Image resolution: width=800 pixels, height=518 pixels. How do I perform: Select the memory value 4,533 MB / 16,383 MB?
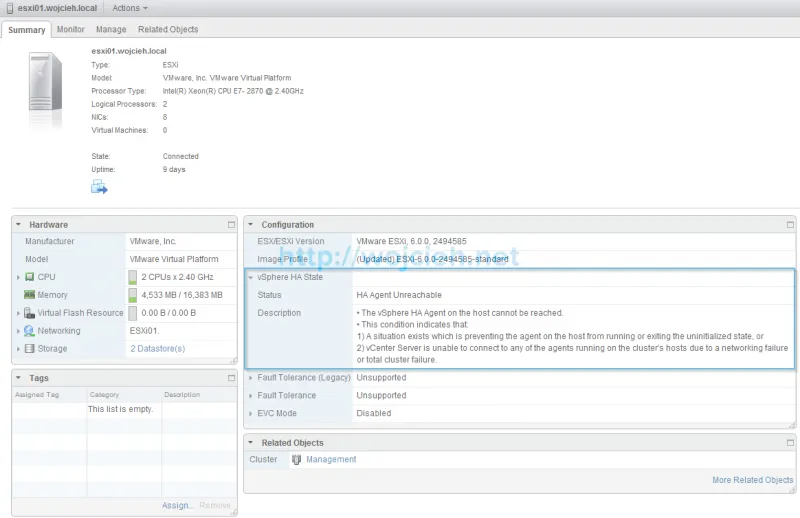tap(182, 295)
